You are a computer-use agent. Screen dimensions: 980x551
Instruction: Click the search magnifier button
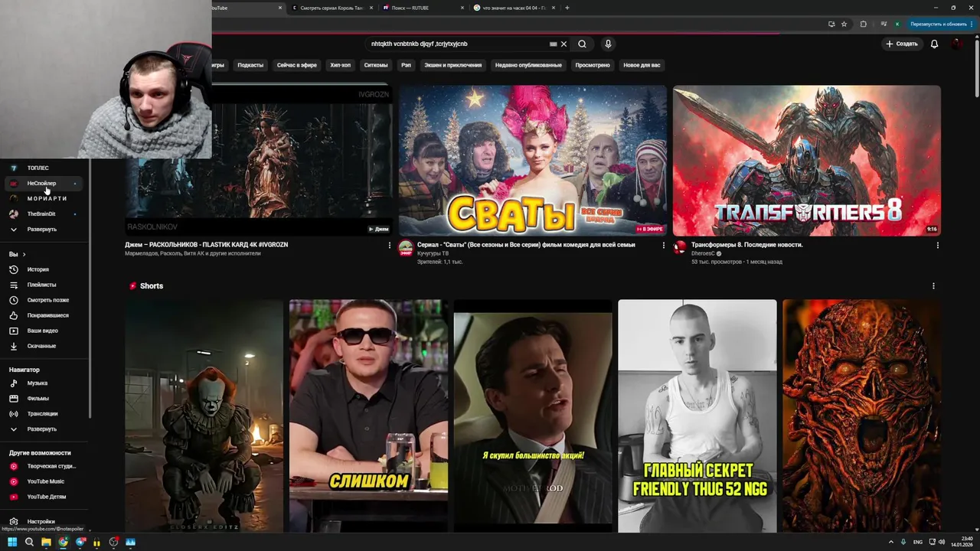tap(582, 44)
